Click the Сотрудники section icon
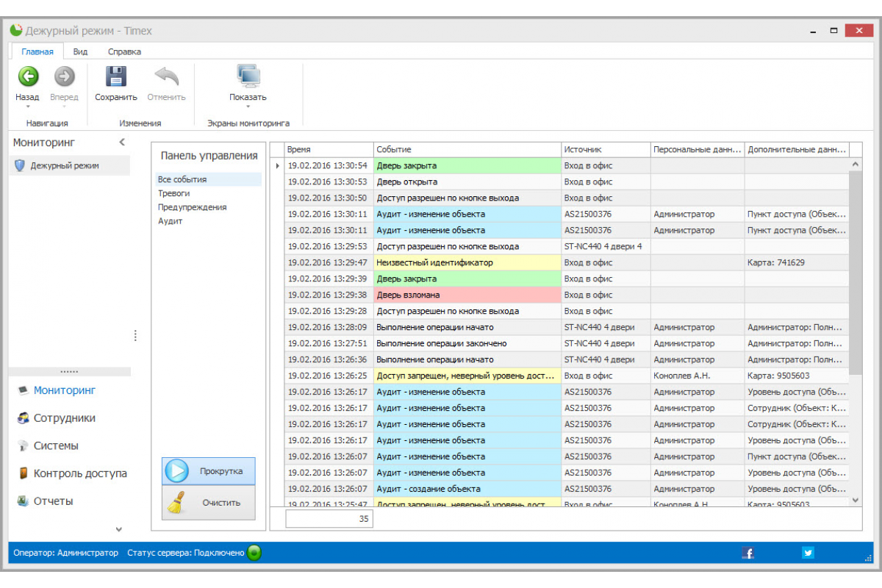 (23, 418)
